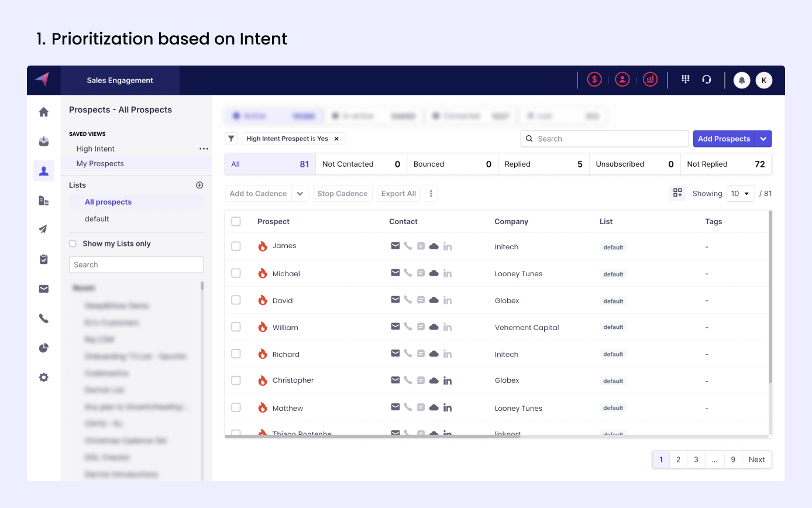Select the Emails envelope icon in sidebar
The width and height of the screenshot is (812, 508).
(x=43, y=289)
